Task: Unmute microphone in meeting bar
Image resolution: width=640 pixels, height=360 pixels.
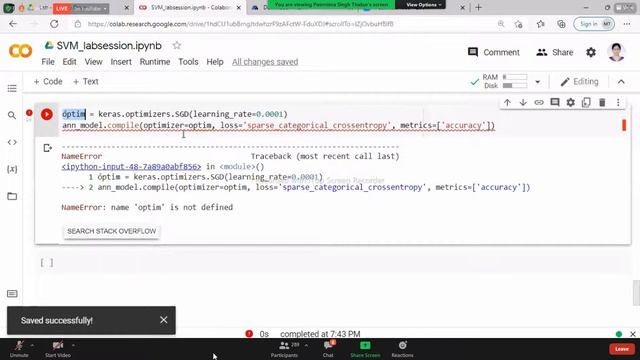Action: pos(19,349)
